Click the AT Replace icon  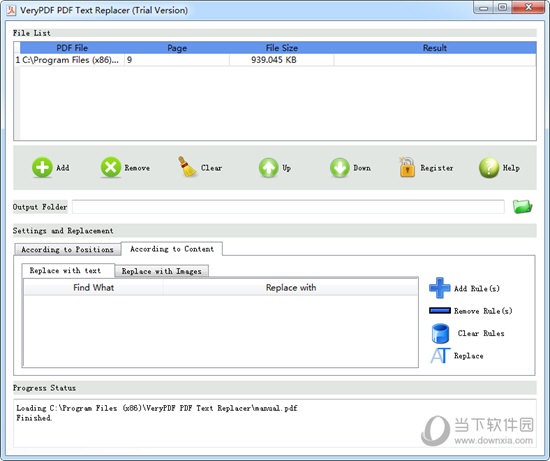(440, 356)
